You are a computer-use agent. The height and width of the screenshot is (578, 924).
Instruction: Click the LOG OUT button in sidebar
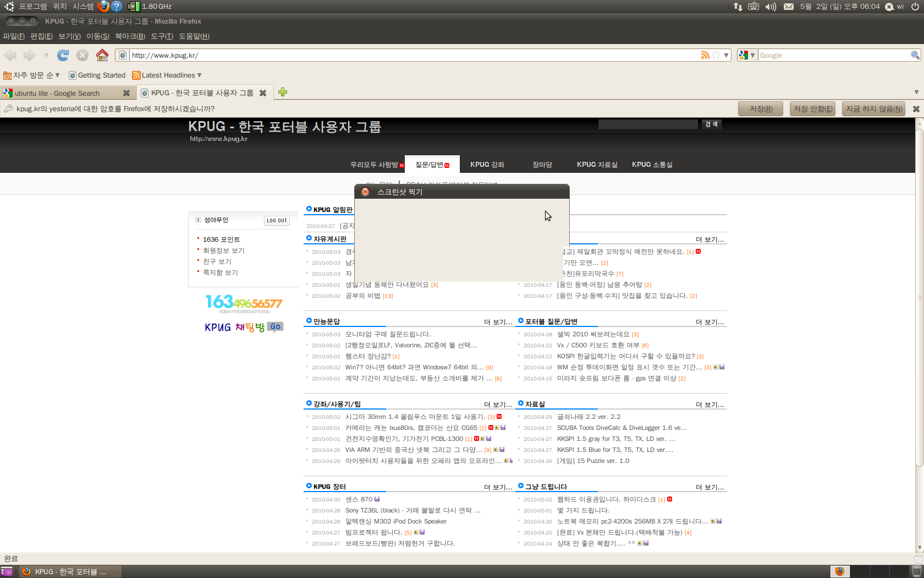(x=277, y=220)
